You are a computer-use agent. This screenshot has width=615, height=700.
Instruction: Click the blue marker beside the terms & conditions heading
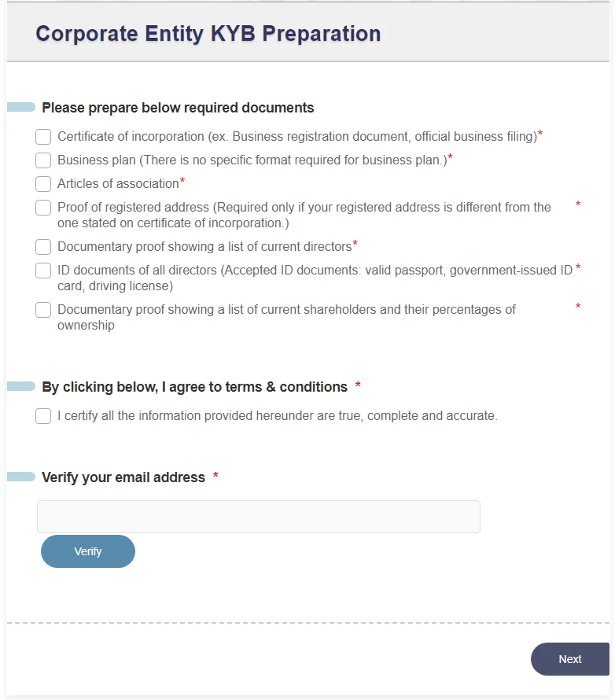(x=21, y=386)
